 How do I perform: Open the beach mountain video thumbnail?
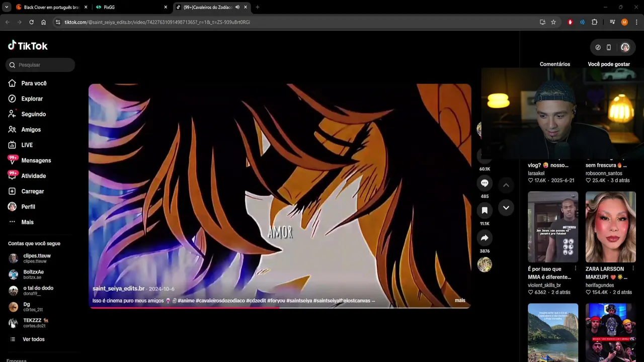[553, 332]
